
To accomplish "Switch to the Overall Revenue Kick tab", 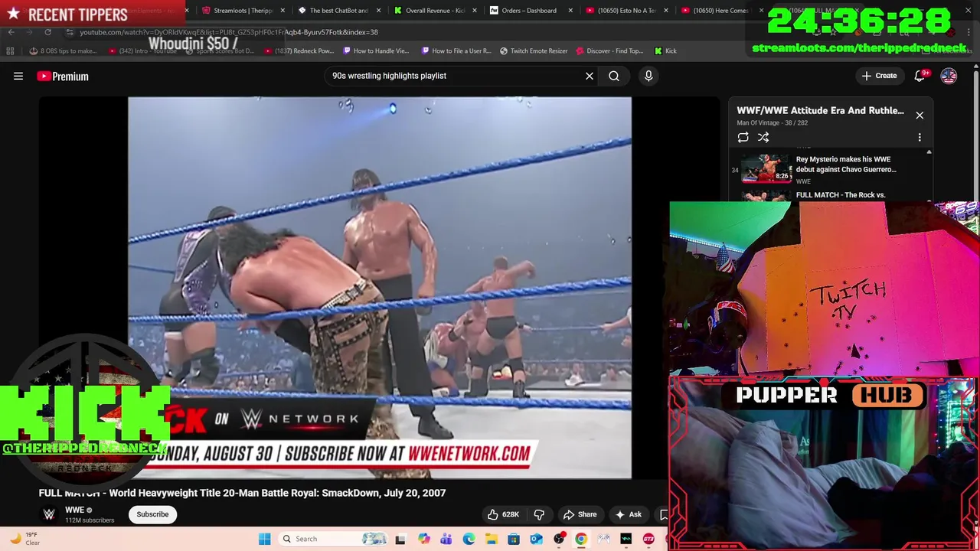I will (x=434, y=11).
